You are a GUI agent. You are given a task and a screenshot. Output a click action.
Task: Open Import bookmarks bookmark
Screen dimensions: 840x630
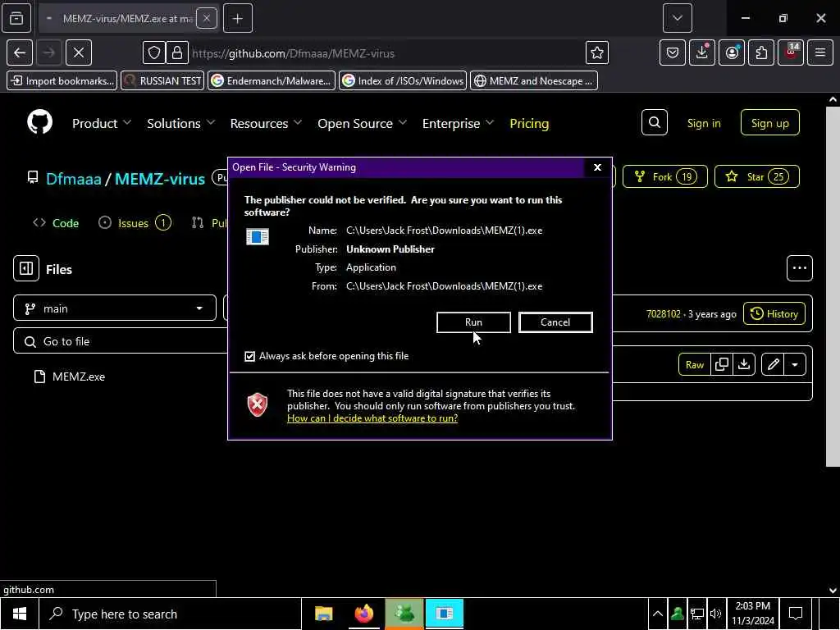tap(62, 81)
